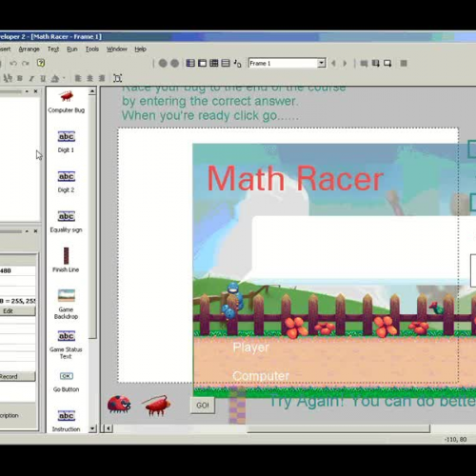Viewport: 476px width, 476px height.
Task: Select the Digit 2 object
Action: tap(66, 182)
